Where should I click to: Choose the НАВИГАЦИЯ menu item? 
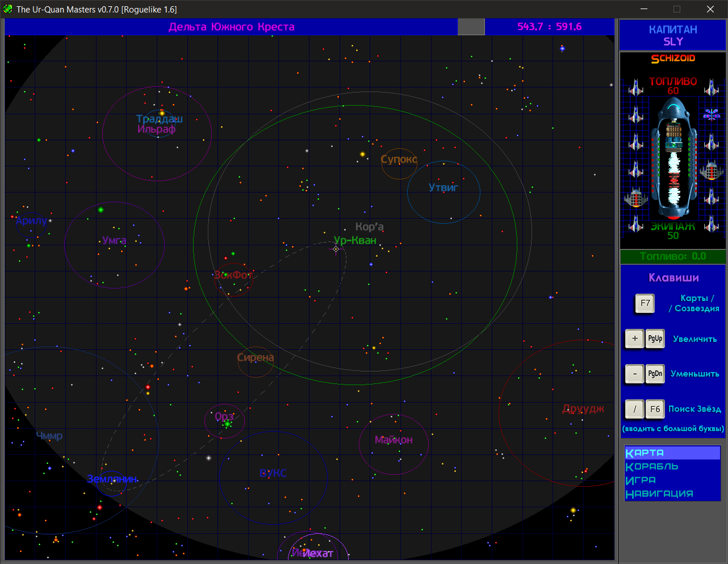pyautogui.click(x=659, y=494)
